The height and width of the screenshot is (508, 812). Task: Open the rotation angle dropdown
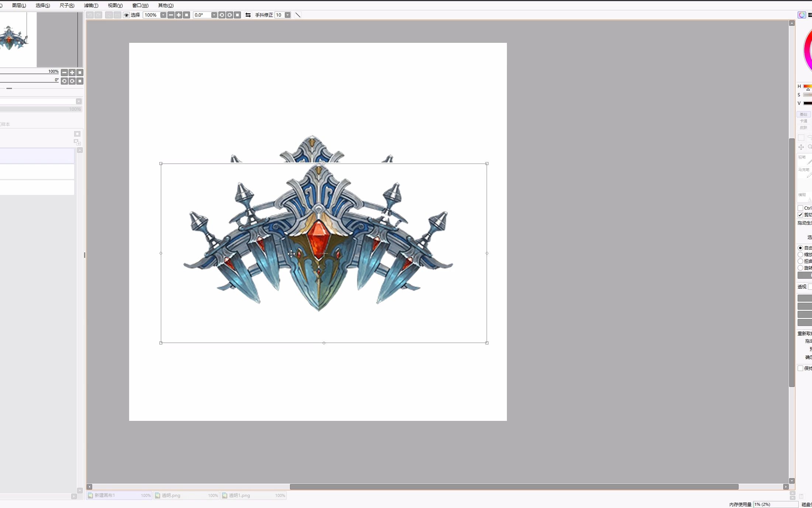click(x=214, y=15)
